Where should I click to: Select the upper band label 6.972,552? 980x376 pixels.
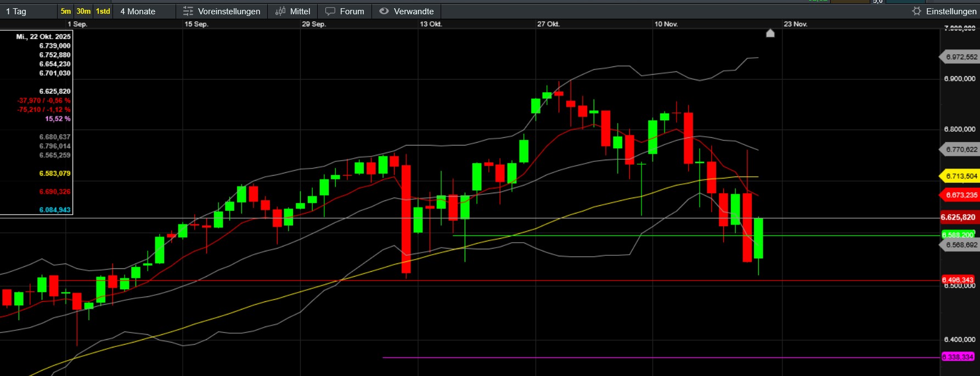[961, 57]
